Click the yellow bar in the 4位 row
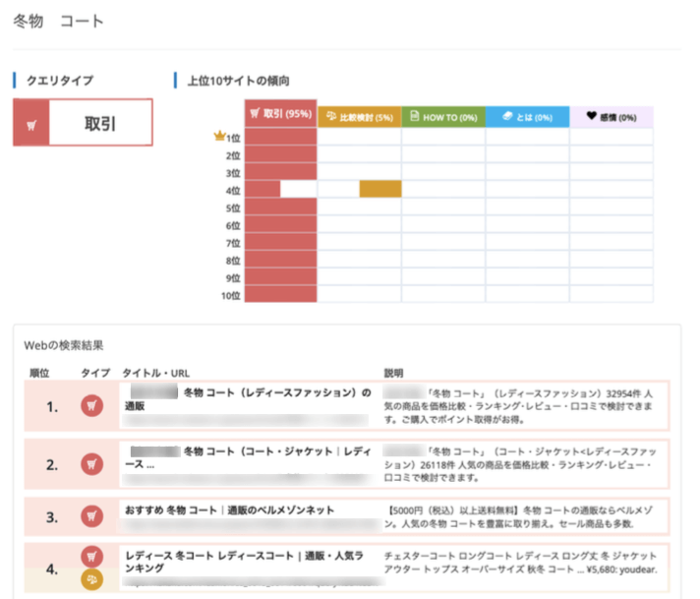Viewport: 700px width, 599px height. click(380, 189)
